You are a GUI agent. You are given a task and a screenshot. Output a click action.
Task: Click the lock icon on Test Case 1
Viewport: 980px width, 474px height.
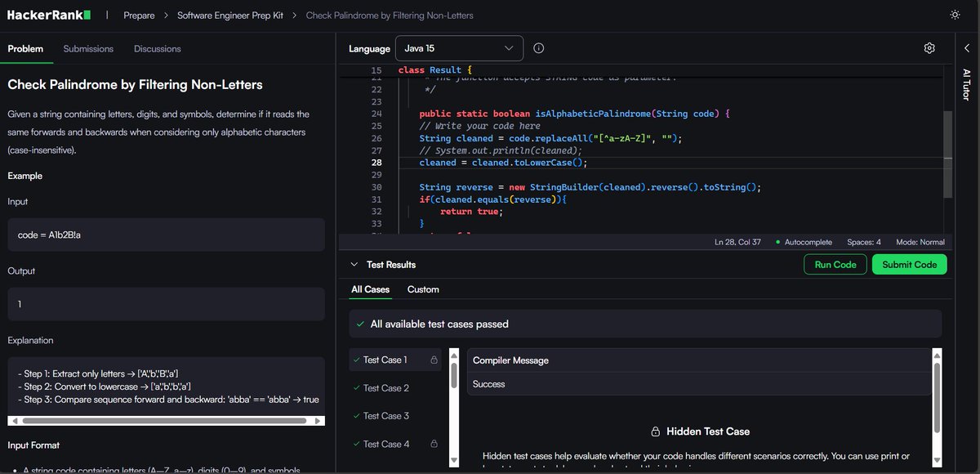click(434, 360)
